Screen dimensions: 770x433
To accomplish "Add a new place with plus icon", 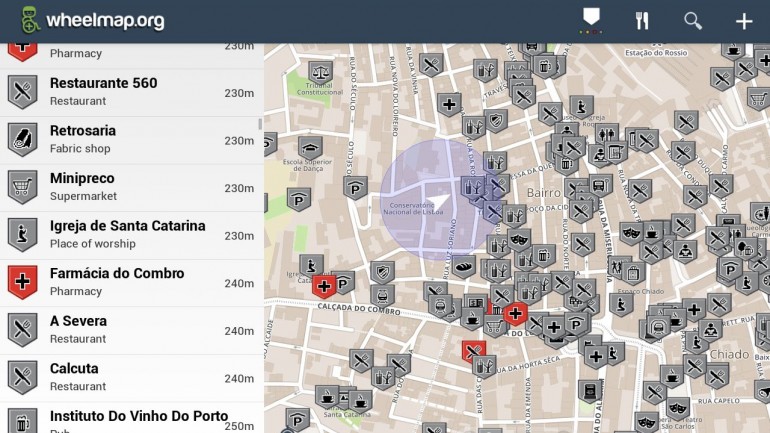I will coord(744,21).
